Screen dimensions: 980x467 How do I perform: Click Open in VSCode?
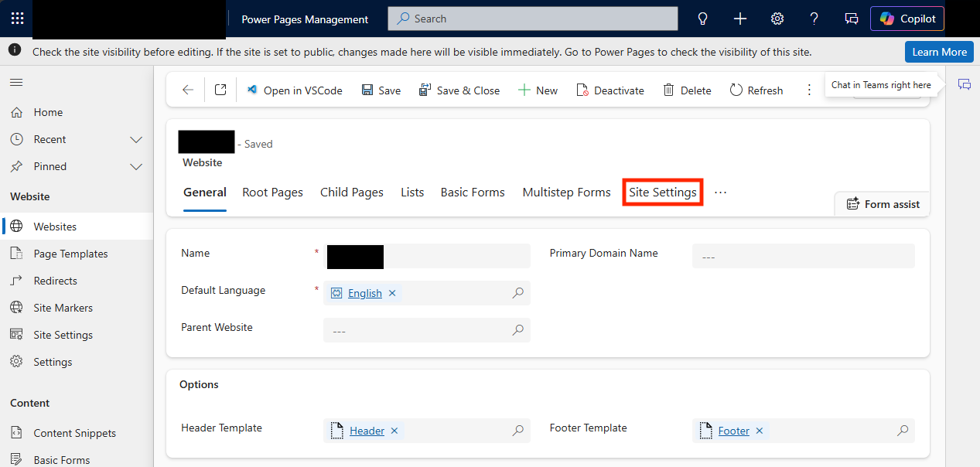(x=294, y=90)
